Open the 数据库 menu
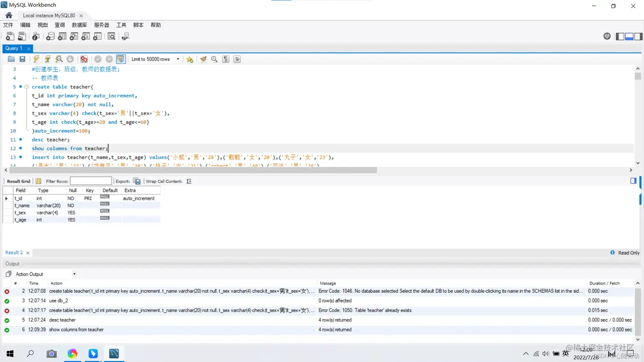The height and width of the screenshot is (362, 644). 79,25
